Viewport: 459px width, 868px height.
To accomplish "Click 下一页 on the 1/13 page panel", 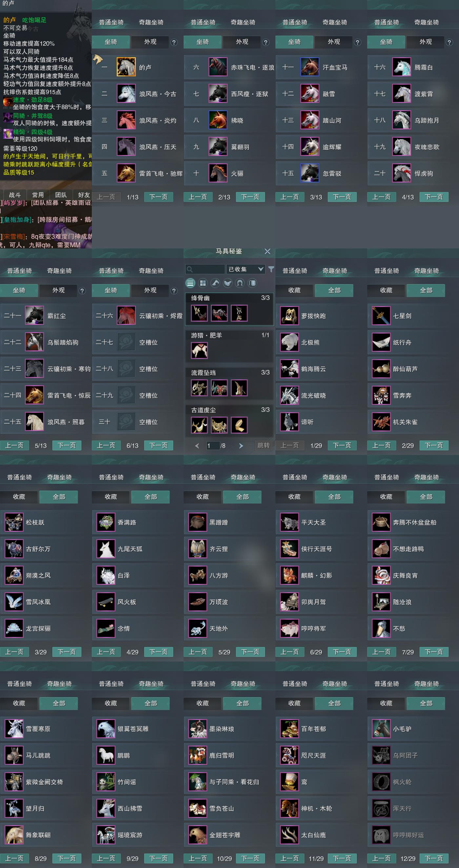I will coord(158,197).
